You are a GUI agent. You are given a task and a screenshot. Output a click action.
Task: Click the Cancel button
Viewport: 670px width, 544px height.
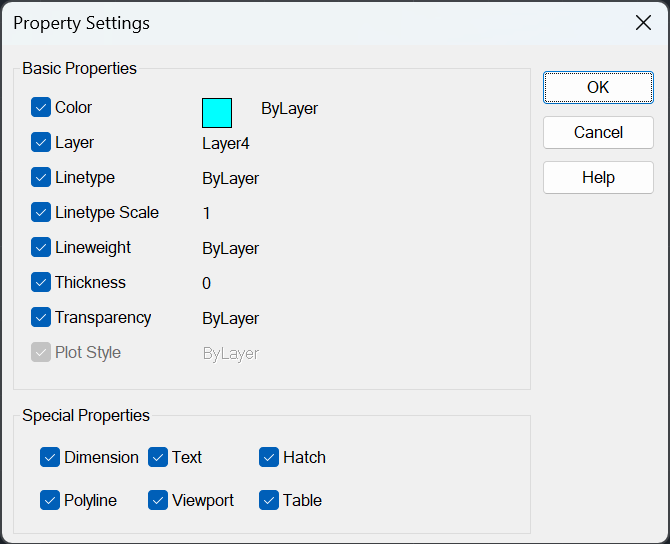coord(598,132)
